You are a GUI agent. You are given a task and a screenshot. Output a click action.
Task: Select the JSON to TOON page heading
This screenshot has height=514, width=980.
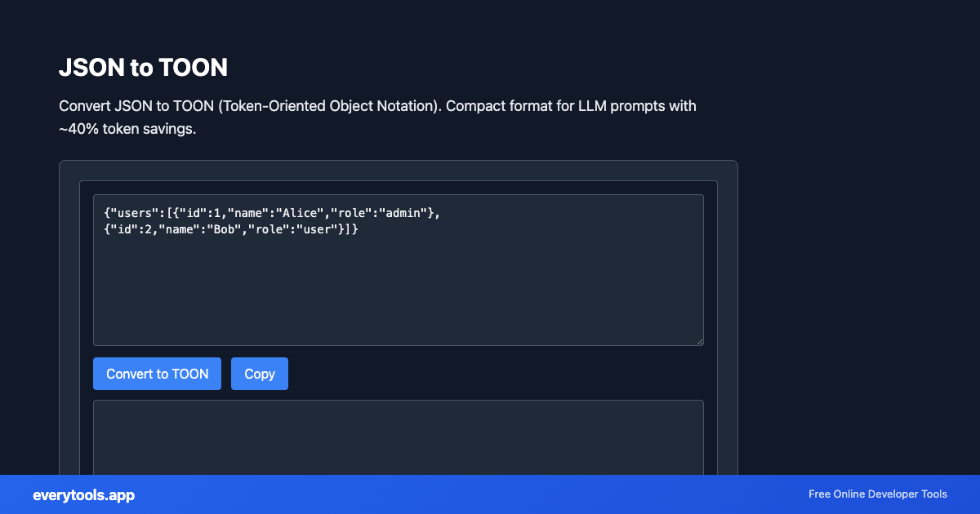(144, 68)
